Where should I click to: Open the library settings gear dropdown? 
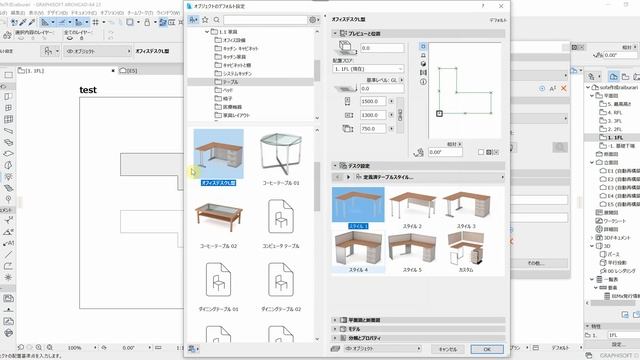click(314, 20)
